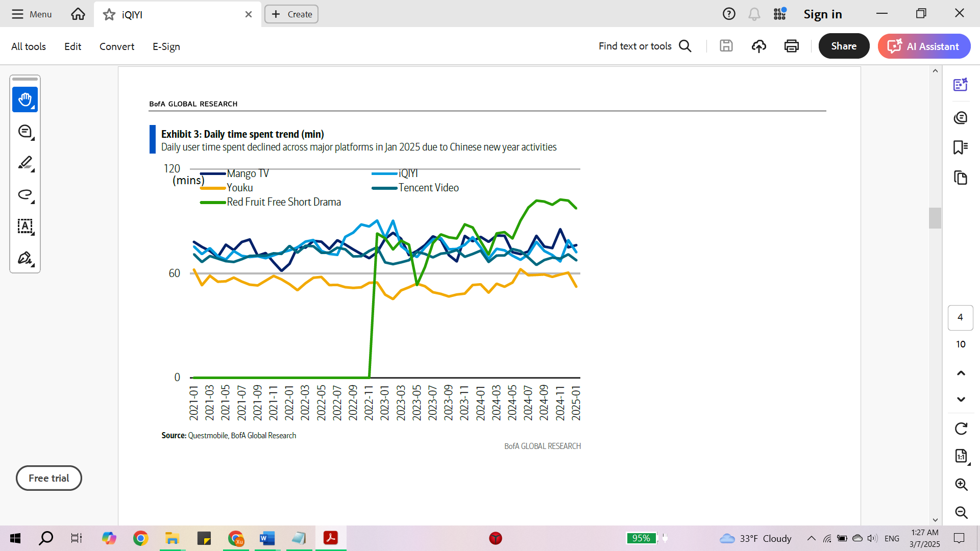Zoom out of the page
The image size is (980, 551).
[x=961, y=512]
